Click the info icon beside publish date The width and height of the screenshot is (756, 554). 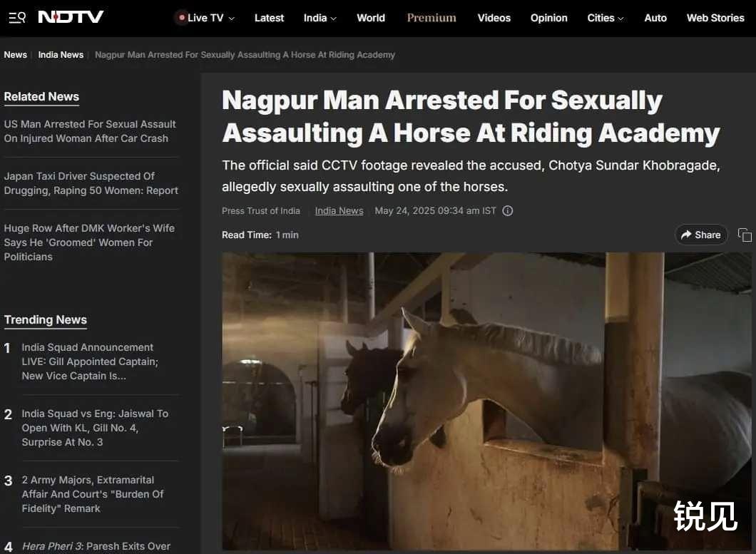click(507, 211)
